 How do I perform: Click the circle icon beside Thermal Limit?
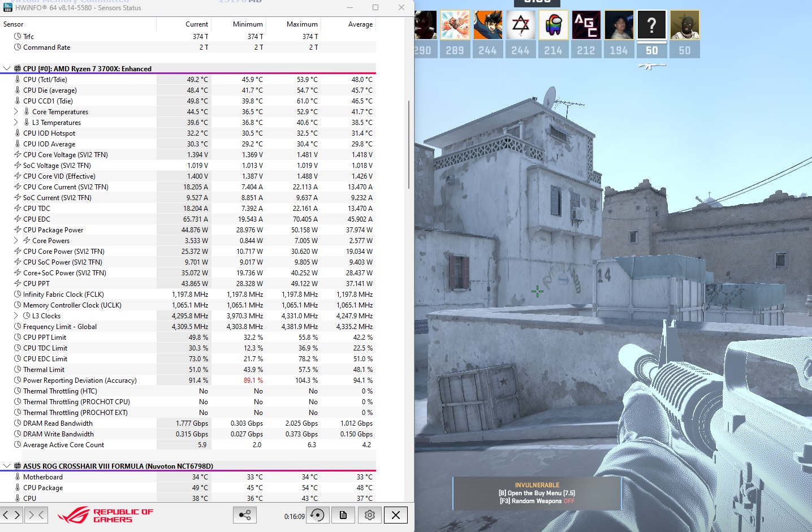click(x=18, y=370)
